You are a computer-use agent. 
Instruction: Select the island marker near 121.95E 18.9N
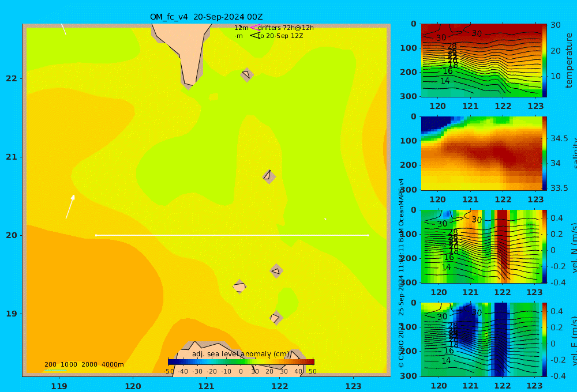tap(276, 318)
